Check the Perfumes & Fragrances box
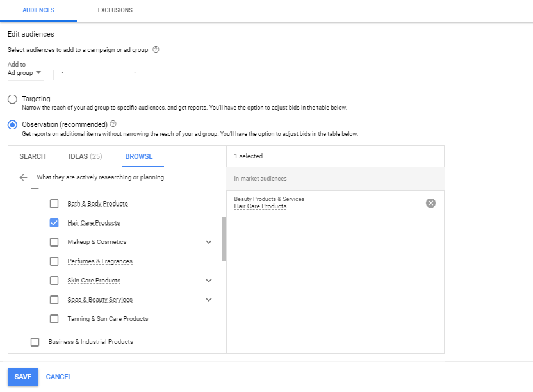 pyautogui.click(x=54, y=261)
